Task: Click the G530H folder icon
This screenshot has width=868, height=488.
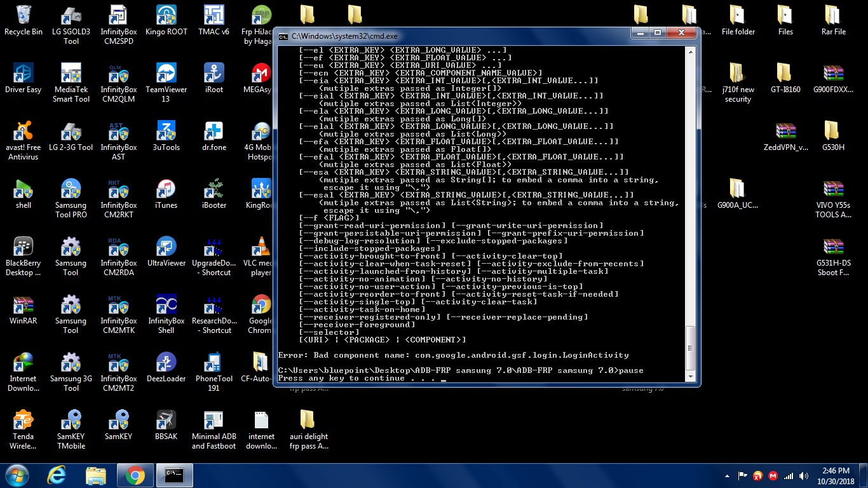Action: click(x=833, y=136)
